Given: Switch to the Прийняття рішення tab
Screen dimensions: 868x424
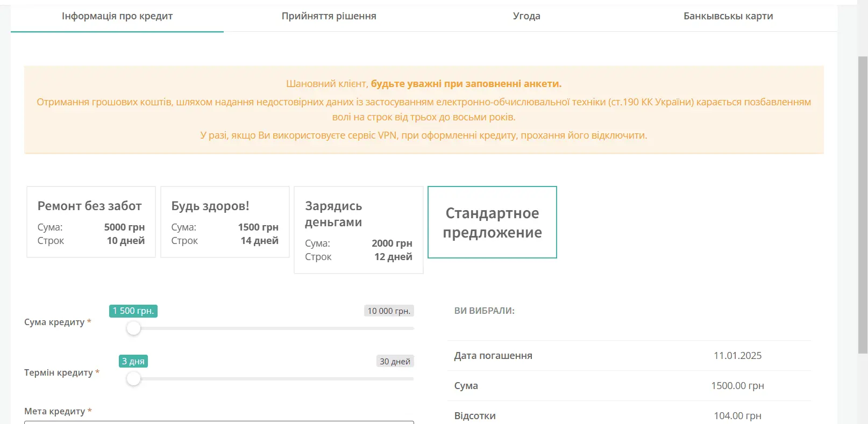Looking at the screenshot, I should click(x=329, y=16).
